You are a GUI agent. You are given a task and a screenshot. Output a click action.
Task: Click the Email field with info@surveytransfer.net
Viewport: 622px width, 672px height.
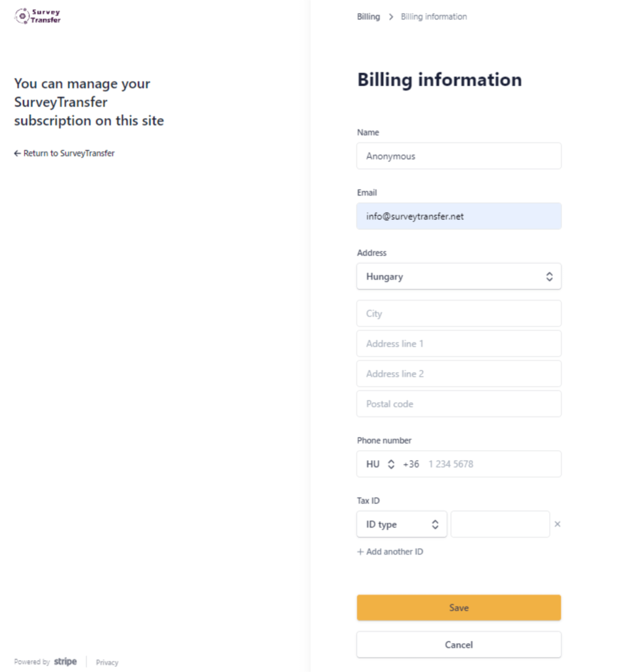pyautogui.click(x=459, y=216)
